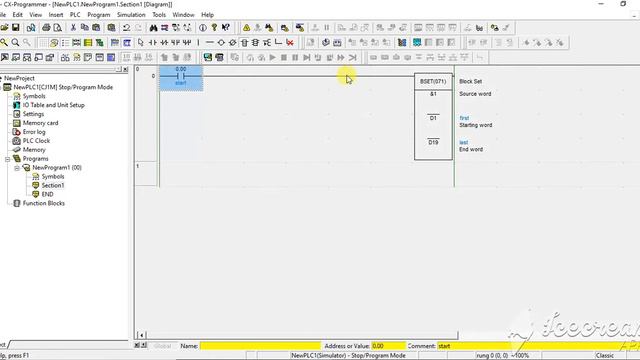Click the Zoom In magnifier icon
640x360 pixels.
[x=15, y=42]
